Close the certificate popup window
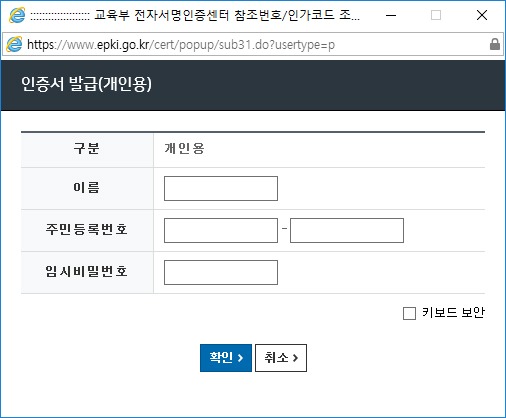Image resolution: width=506 pixels, height=418 pixels. [482, 15]
